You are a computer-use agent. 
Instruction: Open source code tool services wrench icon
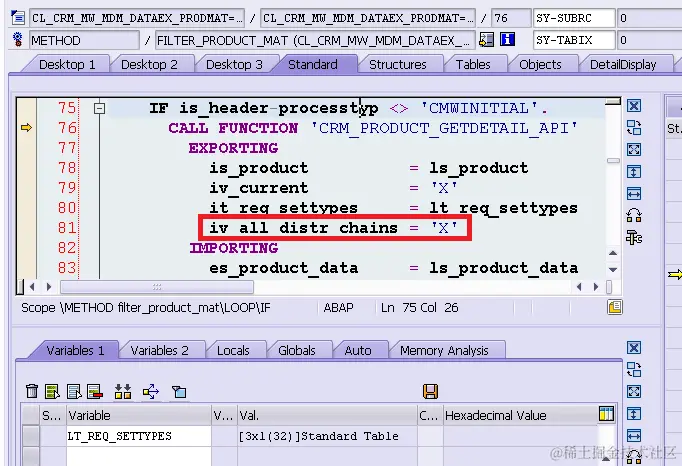coord(634,238)
